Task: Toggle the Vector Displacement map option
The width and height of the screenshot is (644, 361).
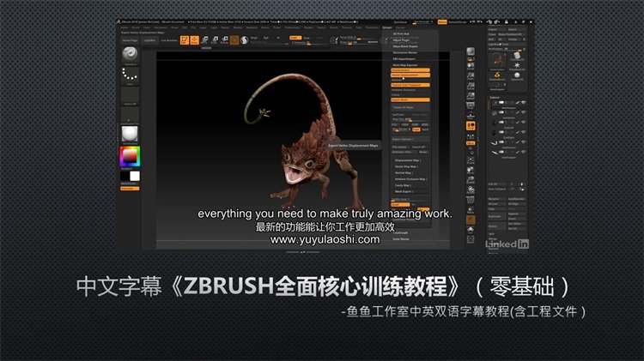Action: coord(410,75)
